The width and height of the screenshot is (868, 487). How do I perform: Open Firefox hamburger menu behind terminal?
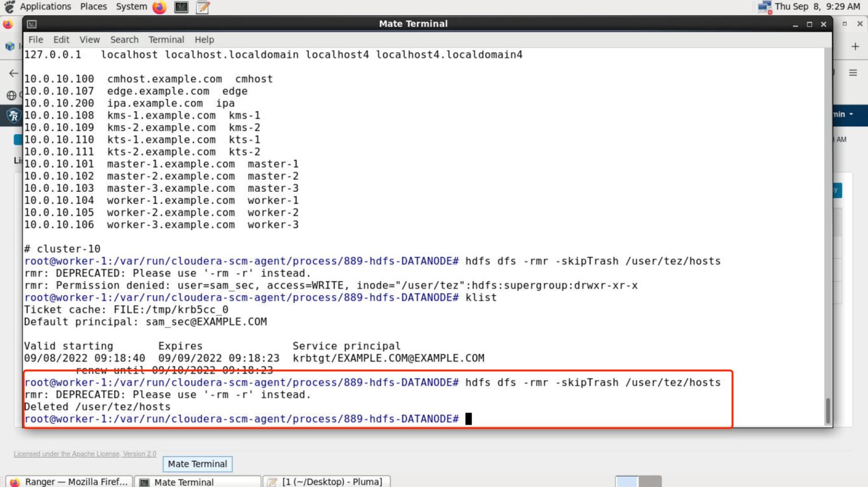click(853, 73)
